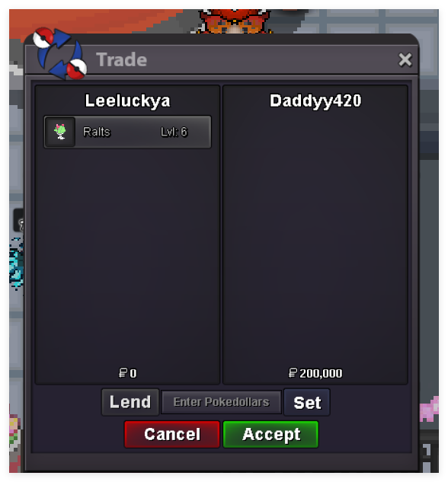Click the pokedollar symbol beside 200,000

293,373
